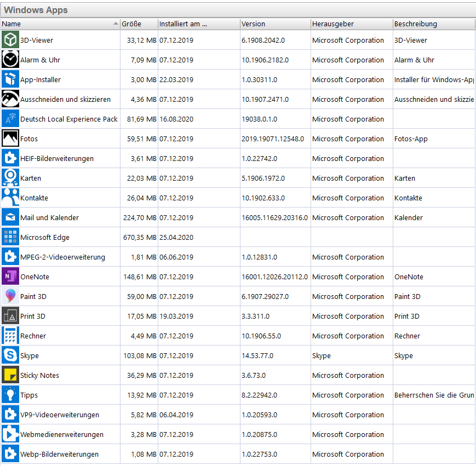Select the MPEG-2-Videoerweiterung icon
The height and width of the screenshot is (466, 476).
(x=10, y=257)
